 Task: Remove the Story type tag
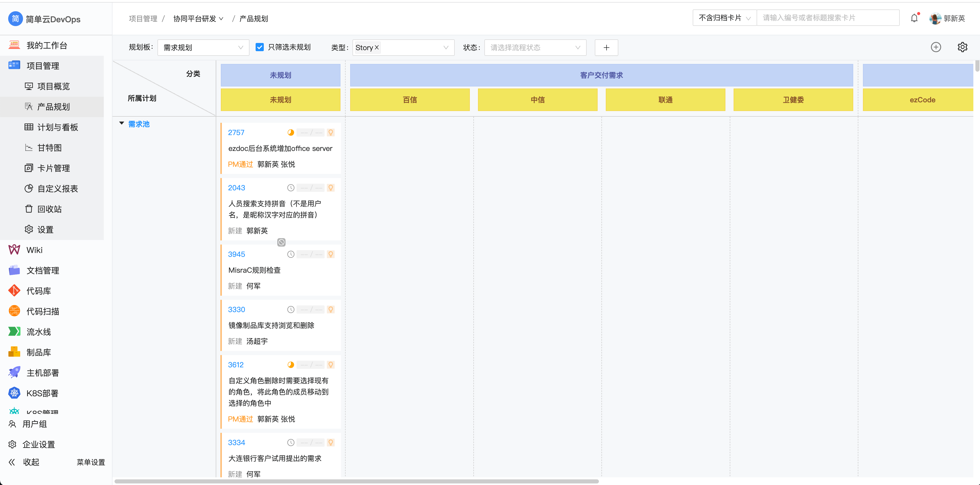[377, 47]
